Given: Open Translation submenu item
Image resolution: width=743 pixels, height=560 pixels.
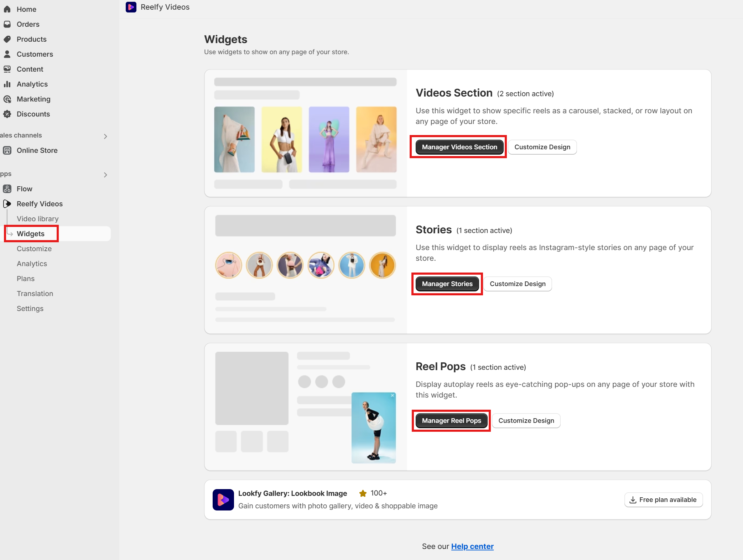Looking at the screenshot, I should pyautogui.click(x=35, y=294).
